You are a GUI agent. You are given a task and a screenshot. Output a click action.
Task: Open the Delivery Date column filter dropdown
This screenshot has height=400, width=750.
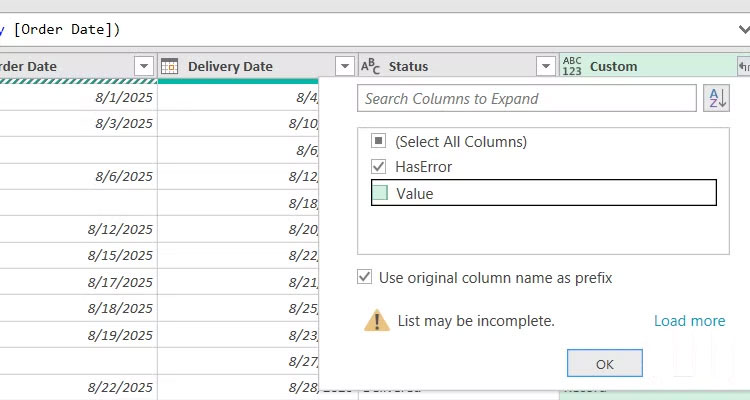click(345, 66)
